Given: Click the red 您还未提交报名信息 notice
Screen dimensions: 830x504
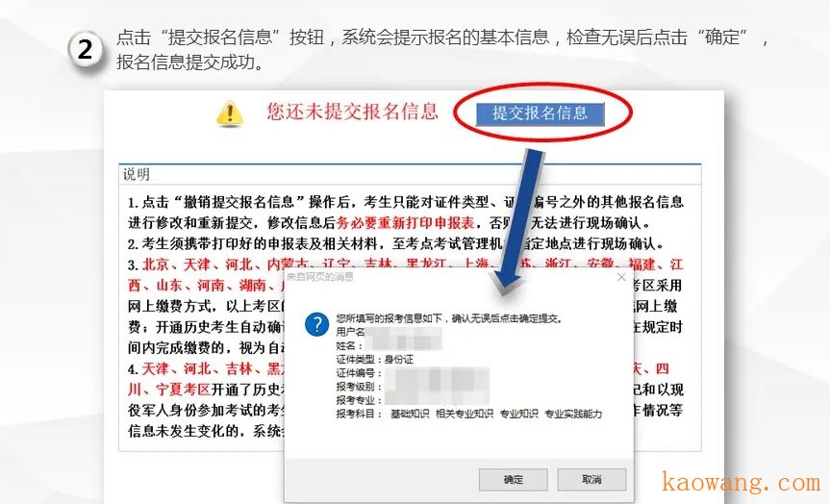Looking at the screenshot, I should pos(353,112).
